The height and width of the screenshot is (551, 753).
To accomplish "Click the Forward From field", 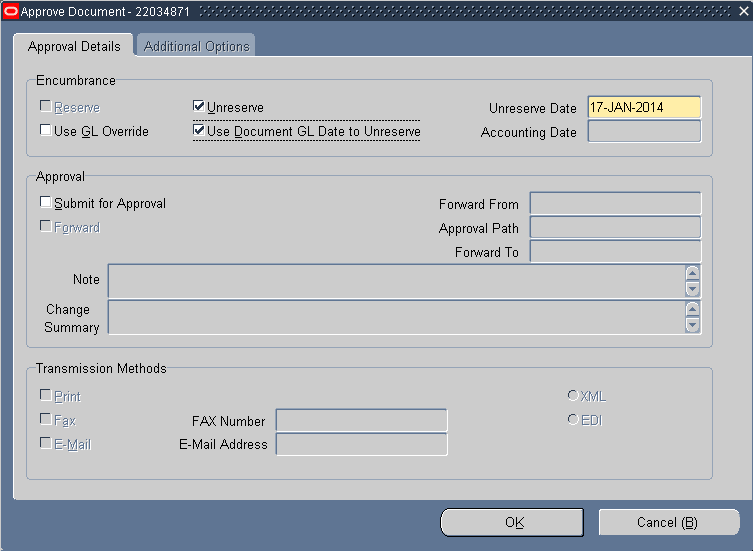I will coord(615,203).
